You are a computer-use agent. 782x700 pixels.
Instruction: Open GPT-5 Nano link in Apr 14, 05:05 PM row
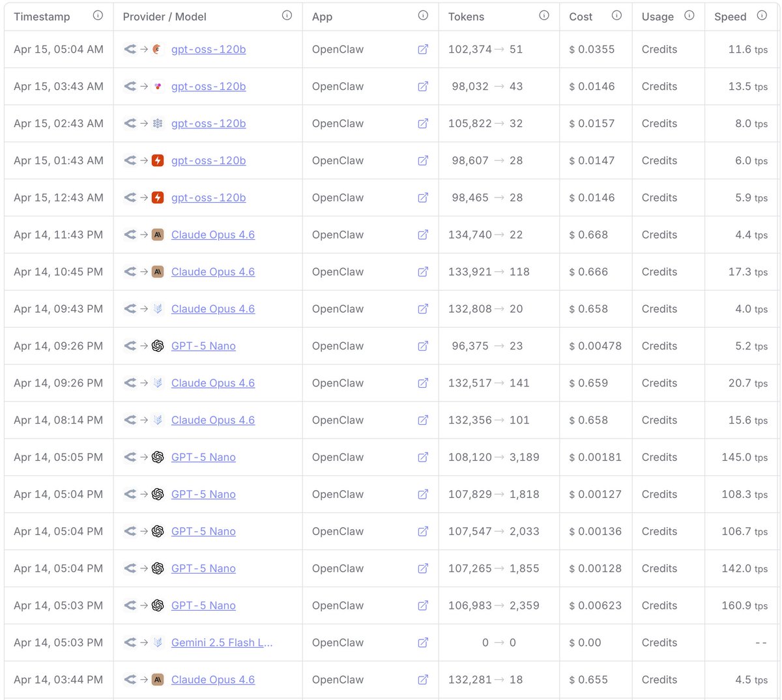(203, 458)
